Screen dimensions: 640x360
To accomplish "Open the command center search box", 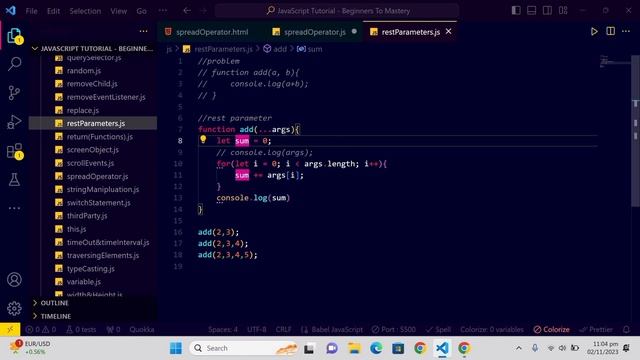I will coord(337,11).
